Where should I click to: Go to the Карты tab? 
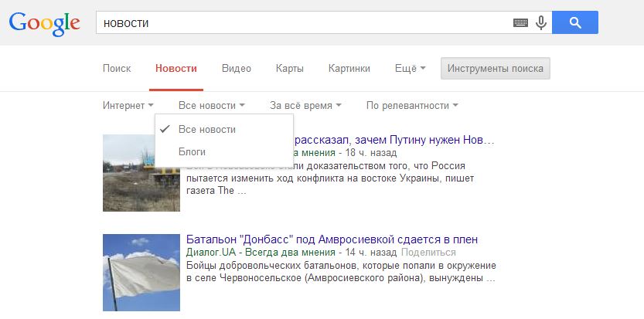pyautogui.click(x=289, y=69)
